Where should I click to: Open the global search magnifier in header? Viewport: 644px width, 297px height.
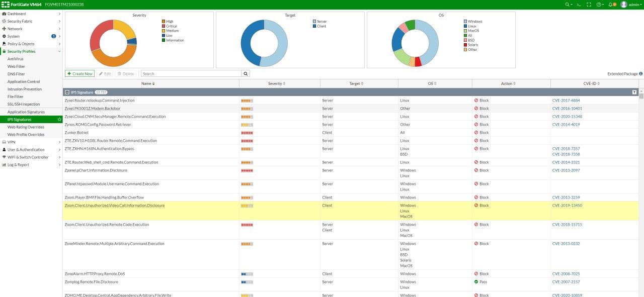568,4
